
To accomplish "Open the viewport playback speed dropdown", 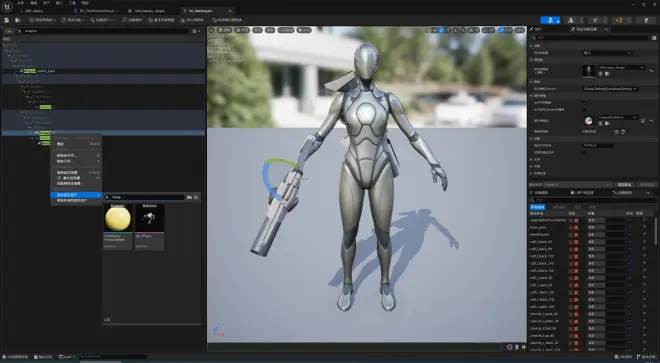I will [304, 30].
